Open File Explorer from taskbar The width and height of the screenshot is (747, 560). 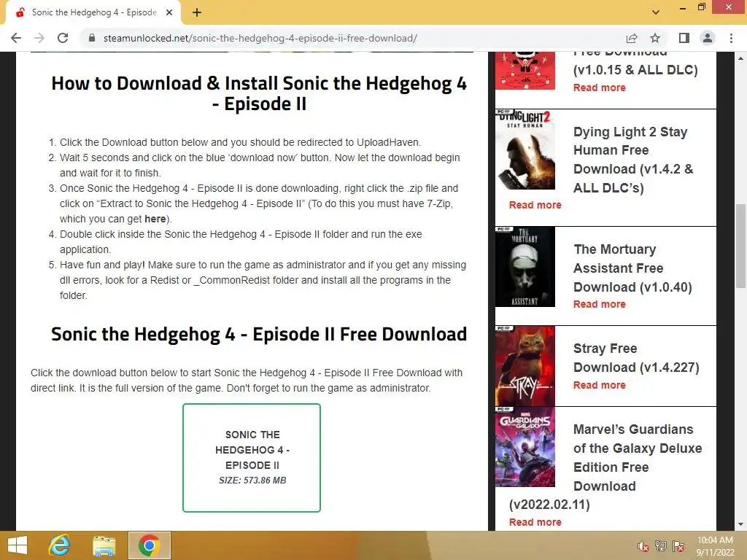pyautogui.click(x=104, y=545)
